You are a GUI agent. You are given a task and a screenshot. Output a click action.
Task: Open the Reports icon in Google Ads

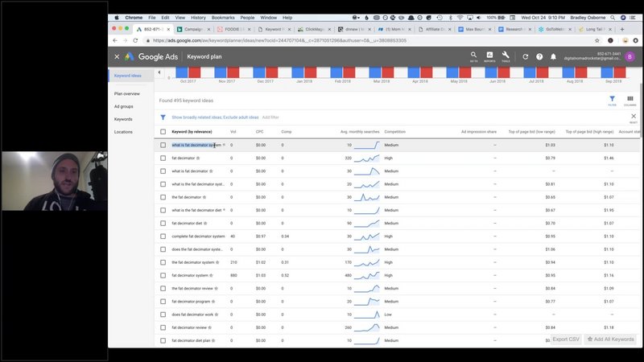click(x=489, y=56)
